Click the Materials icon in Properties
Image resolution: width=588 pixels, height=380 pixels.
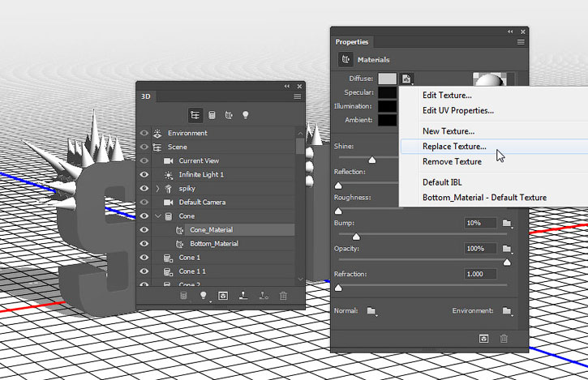(x=346, y=60)
